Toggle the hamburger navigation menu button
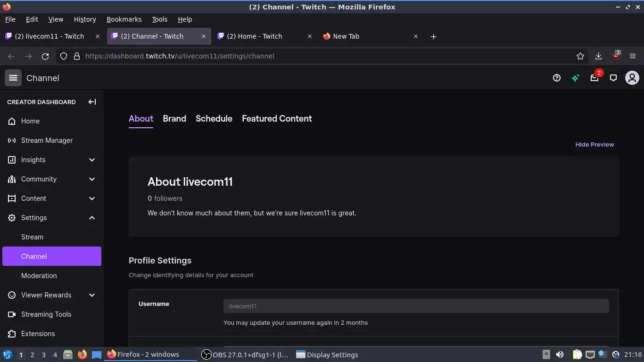This screenshot has width=644, height=362. coord(13,78)
